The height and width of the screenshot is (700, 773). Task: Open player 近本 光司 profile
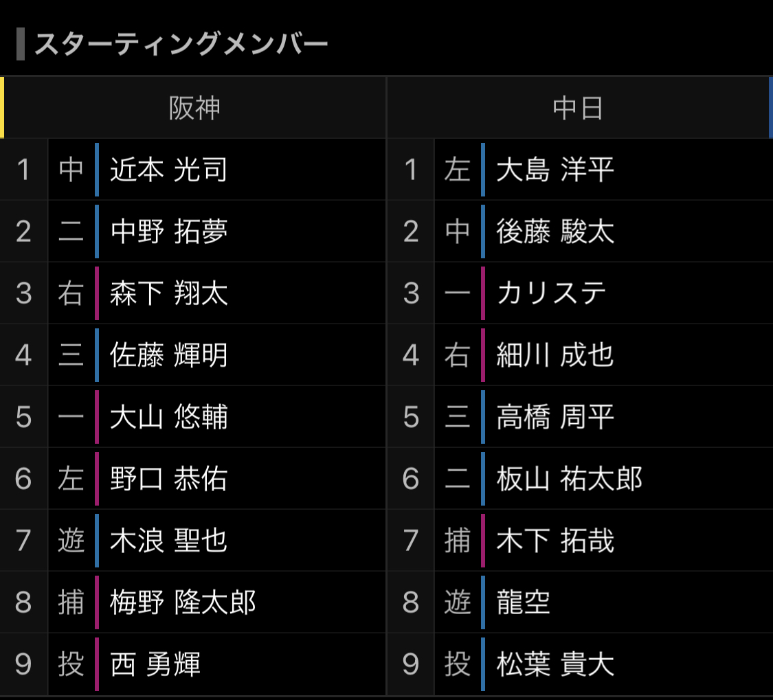[168, 170]
